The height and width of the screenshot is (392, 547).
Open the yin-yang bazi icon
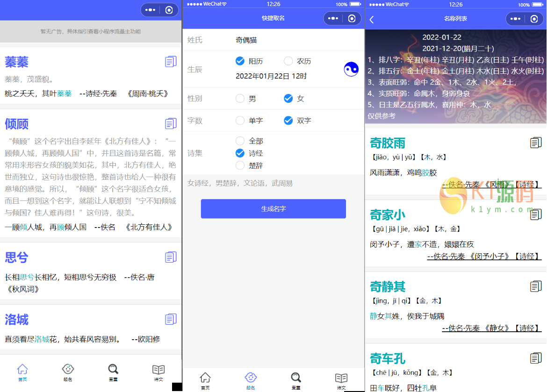[x=351, y=69]
